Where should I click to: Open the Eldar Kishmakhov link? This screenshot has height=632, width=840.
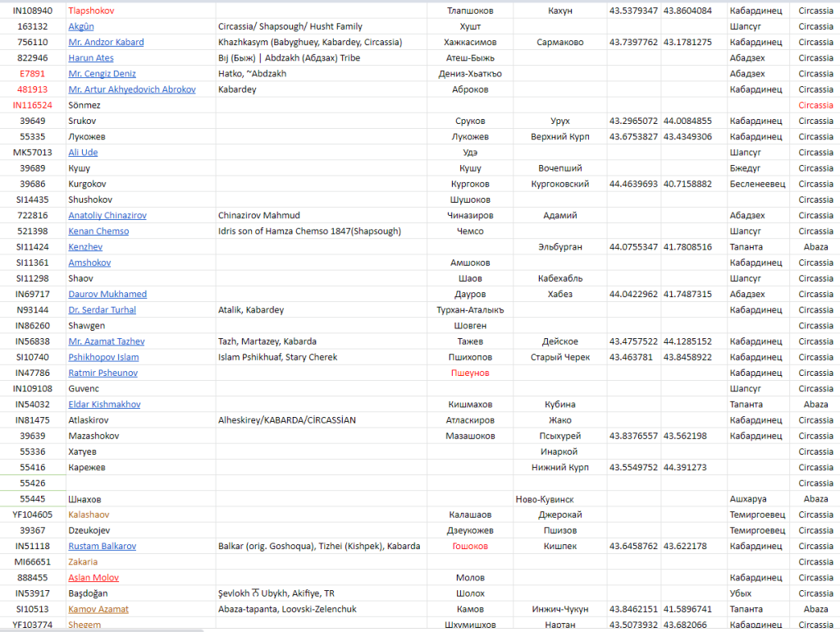point(104,404)
